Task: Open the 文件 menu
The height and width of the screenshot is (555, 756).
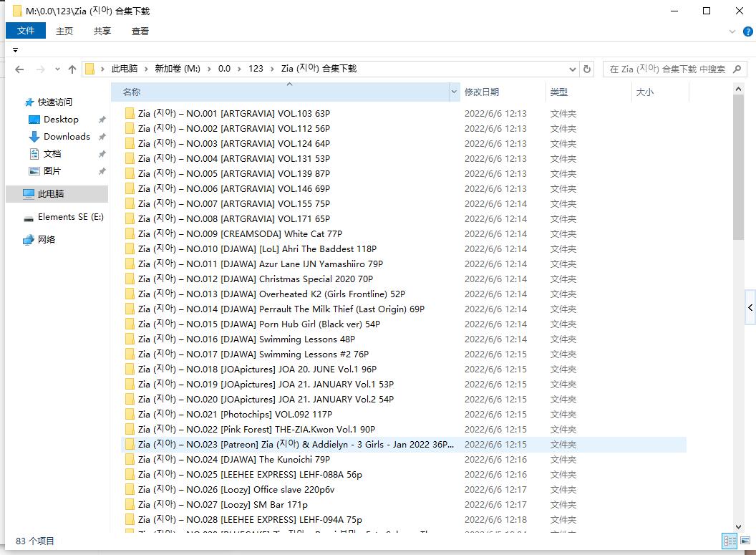Action: point(26,31)
